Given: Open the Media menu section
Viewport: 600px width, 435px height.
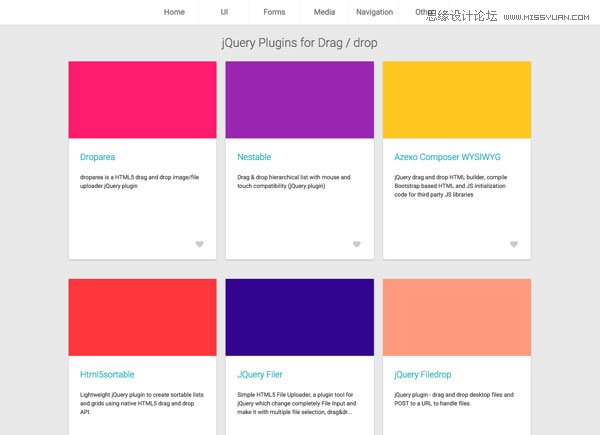Looking at the screenshot, I should pyautogui.click(x=324, y=12).
